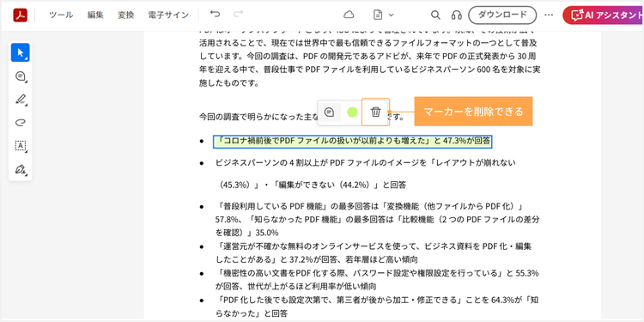Viewport: 644px width, 322px height.
Task: Click the text 施したものです。
Action: click(x=228, y=83)
